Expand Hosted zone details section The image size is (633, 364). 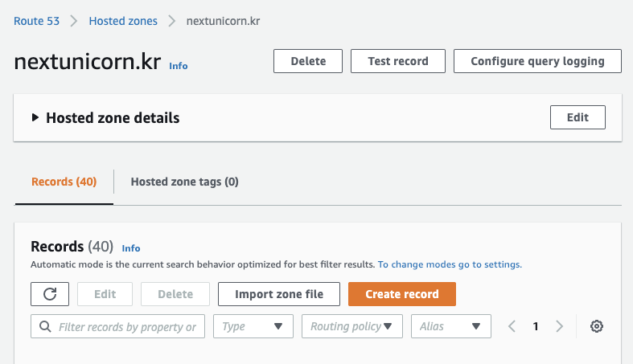[35, 117]
